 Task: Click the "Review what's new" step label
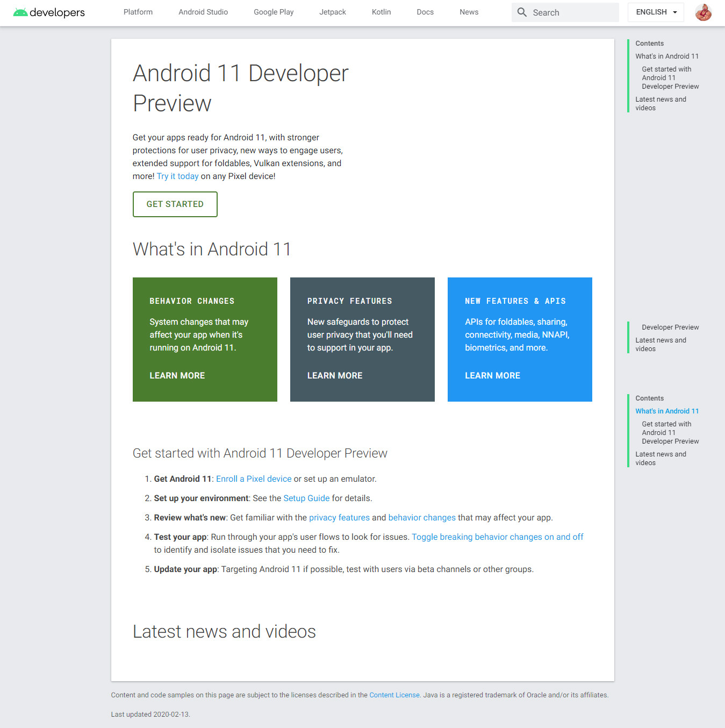(190, 518)
